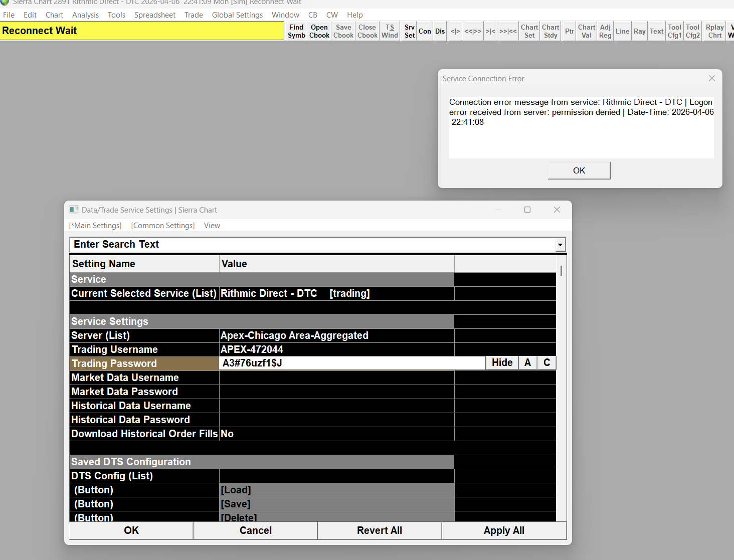Click the A button beside password
This screenshot has height=560, width=734.
[527, 363]
